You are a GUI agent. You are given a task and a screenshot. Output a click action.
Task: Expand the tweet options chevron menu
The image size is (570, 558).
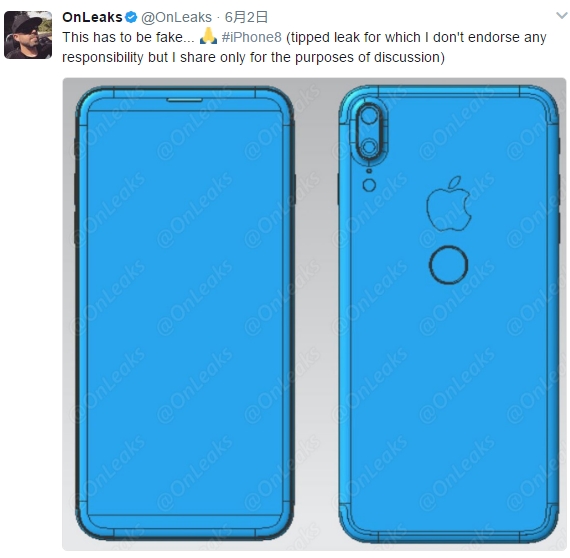(x=562, y=16)
